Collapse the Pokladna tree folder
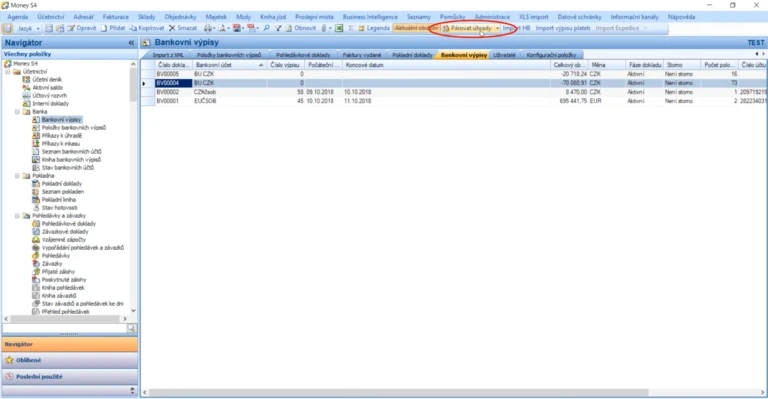This screenshot has width=768, height=399. tap(17, 176)
